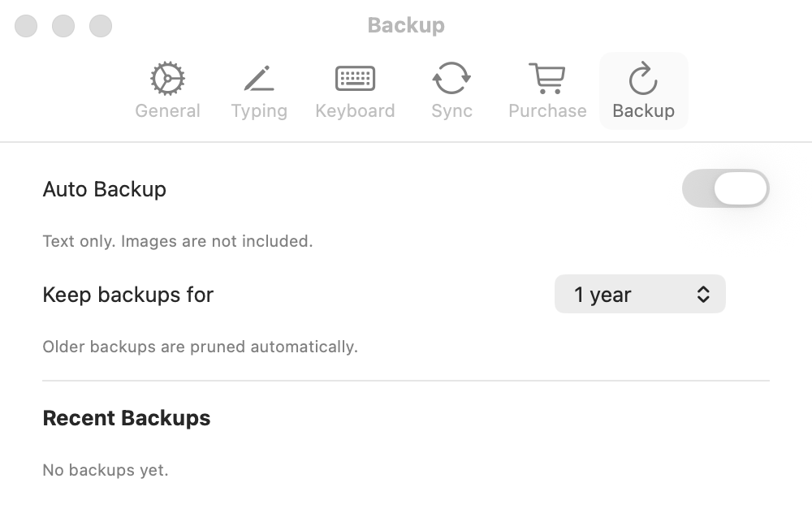Image resolution: width=812 pixels, height=513 pixels.
Task: Close the Backup preferences window
Action: coord(26,26)
